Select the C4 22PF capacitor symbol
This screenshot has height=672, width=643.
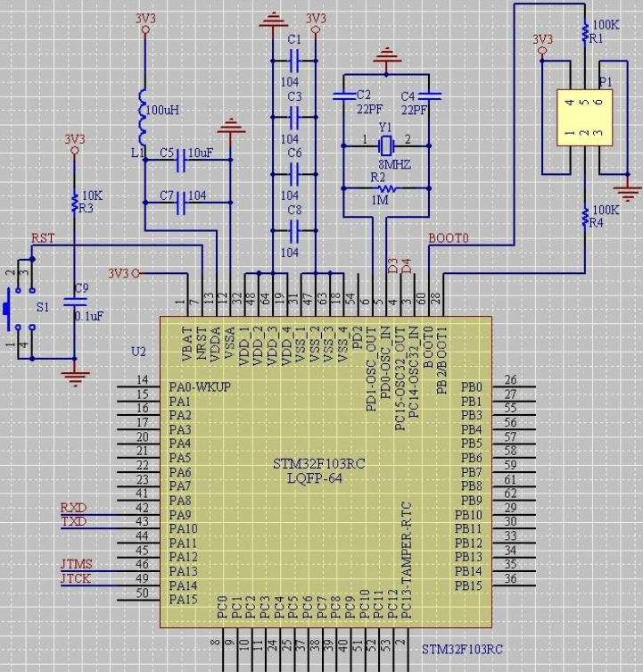(x=430, y=96)
